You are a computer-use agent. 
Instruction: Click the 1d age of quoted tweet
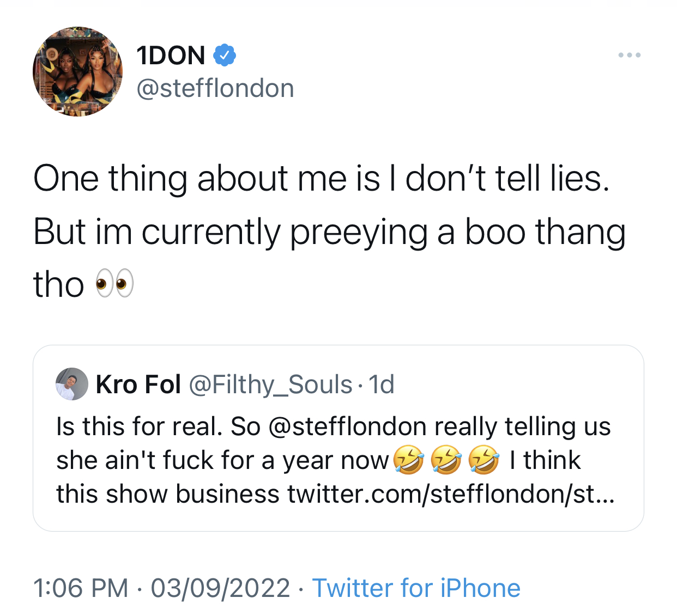(381, 385)
